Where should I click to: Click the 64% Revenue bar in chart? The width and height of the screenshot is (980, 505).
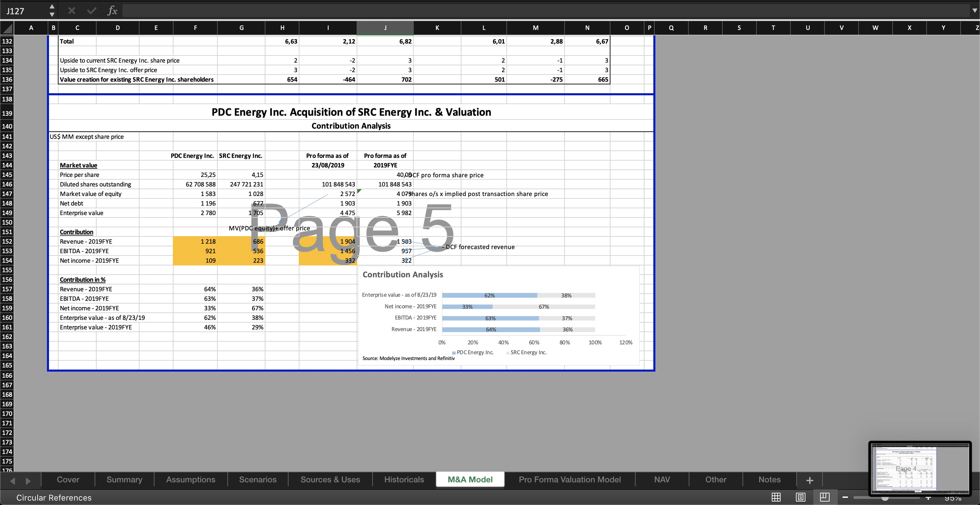click(x=491, y=329)
